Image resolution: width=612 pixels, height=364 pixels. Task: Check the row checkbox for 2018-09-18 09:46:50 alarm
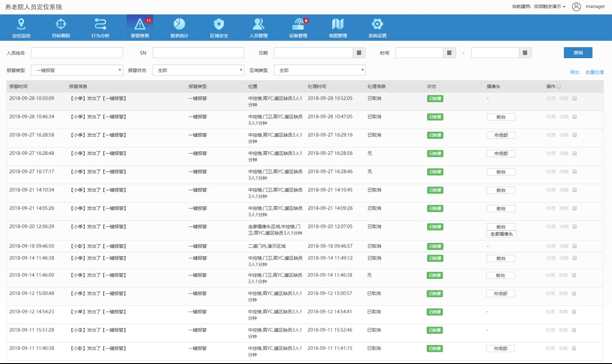[x=575, y=246]
